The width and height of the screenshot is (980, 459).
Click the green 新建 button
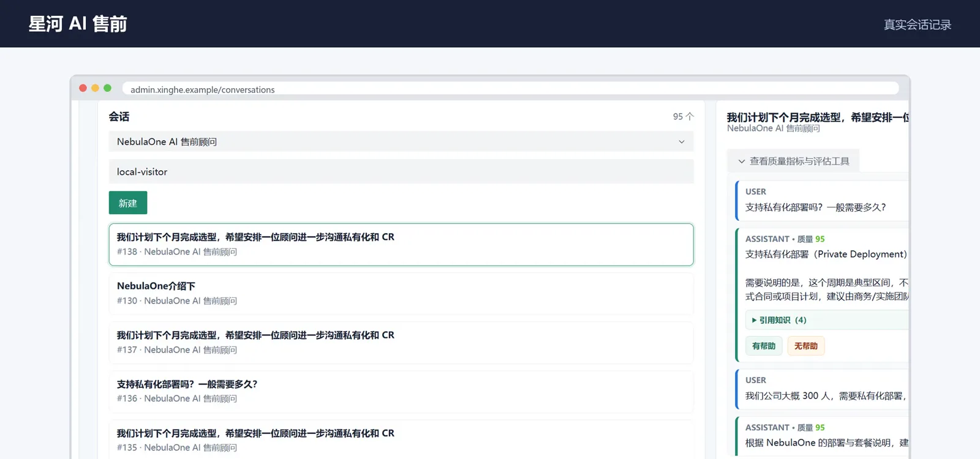128,203
